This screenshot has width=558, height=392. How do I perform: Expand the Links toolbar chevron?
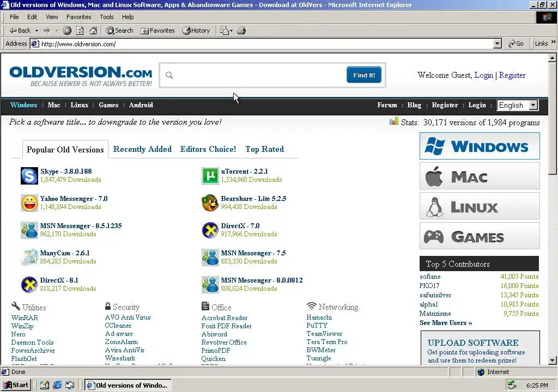554,42
